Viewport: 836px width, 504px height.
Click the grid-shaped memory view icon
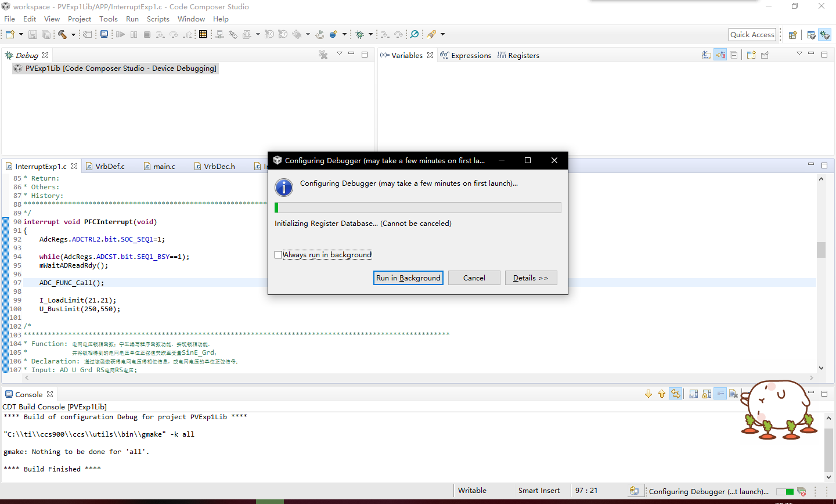pos(203,34)
